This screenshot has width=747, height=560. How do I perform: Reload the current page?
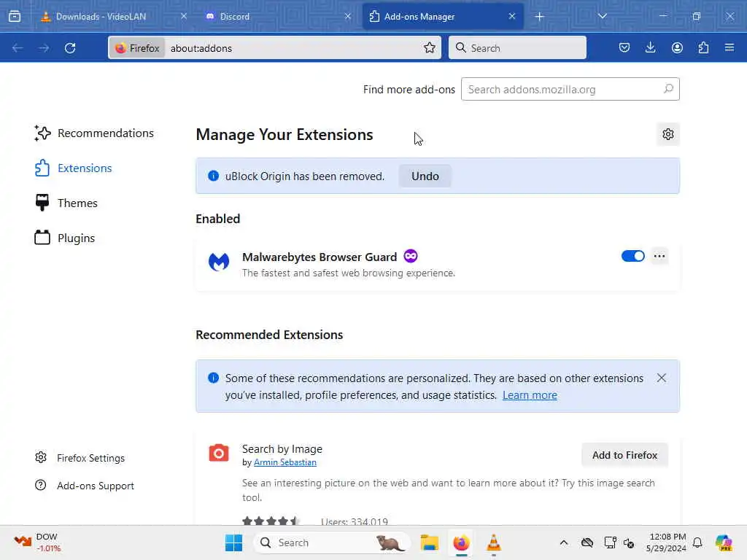tap(70, 48)
